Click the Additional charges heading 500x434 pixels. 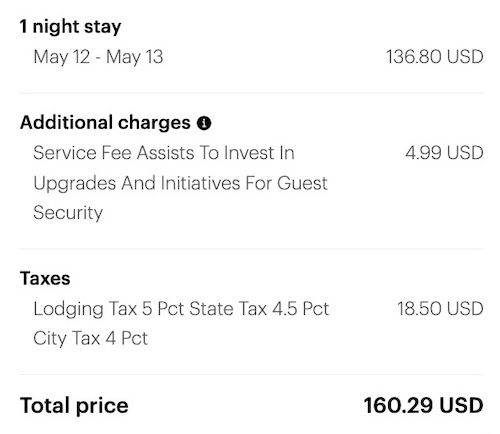105,122
